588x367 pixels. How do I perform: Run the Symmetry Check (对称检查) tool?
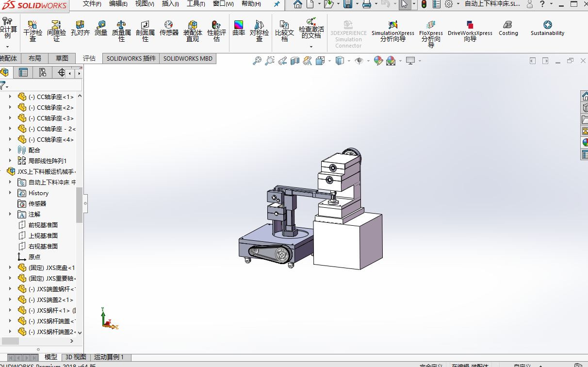259,31
